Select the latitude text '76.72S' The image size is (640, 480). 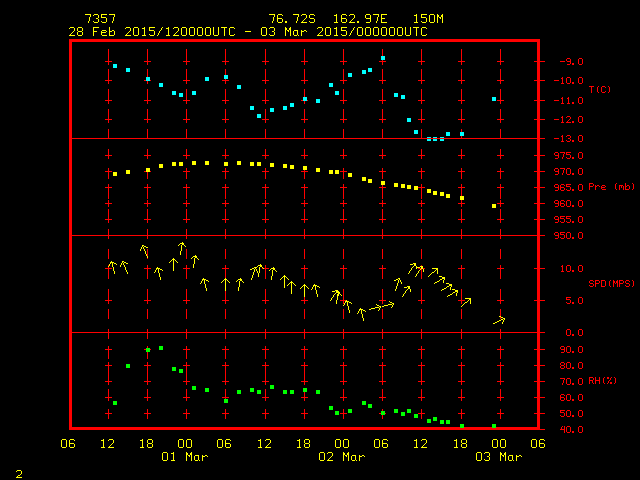[x=292, y=19]
